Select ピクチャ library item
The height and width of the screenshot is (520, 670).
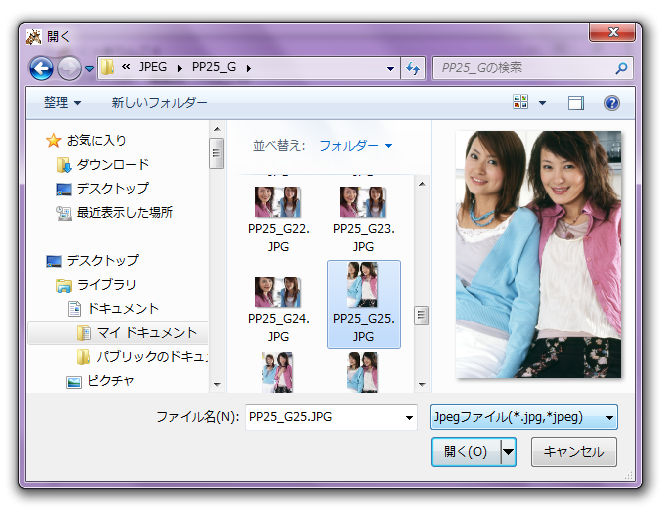(111, 380)
